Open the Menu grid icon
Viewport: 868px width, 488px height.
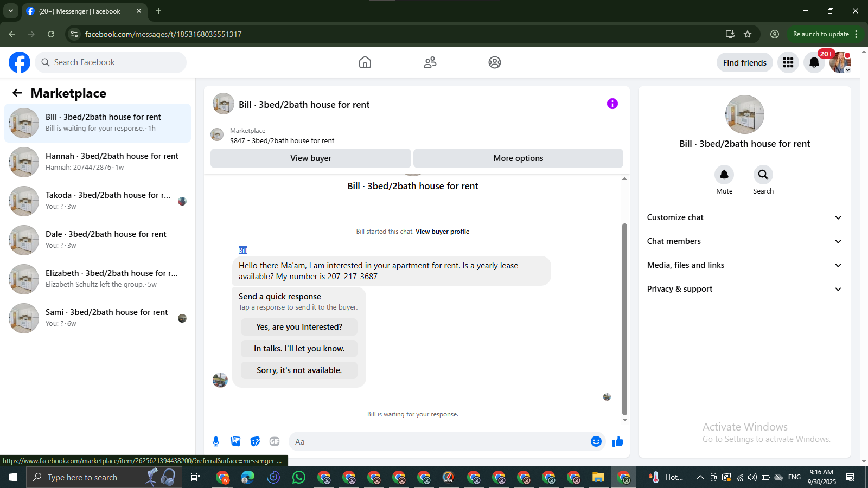pos(788,62)
